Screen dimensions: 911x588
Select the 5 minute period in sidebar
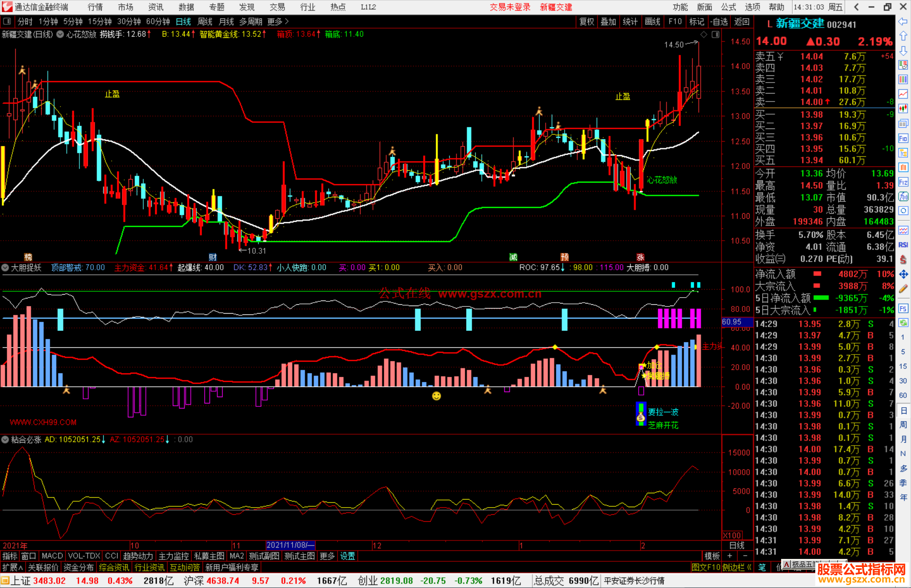903,351
